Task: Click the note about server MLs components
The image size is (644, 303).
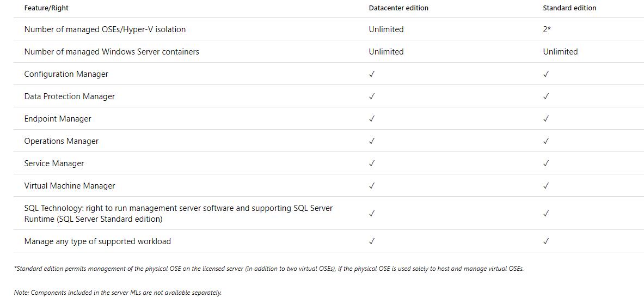Action: (118, 293)
